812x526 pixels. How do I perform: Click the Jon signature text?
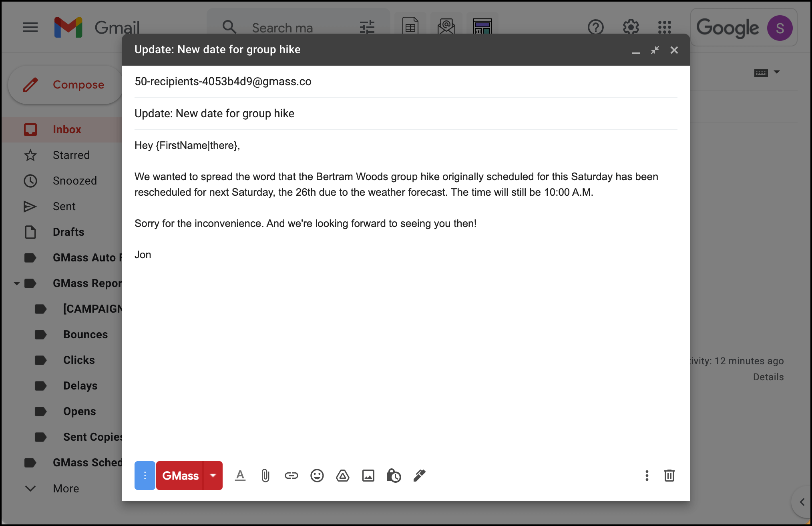pyautogui.click(x=143, y=255)
